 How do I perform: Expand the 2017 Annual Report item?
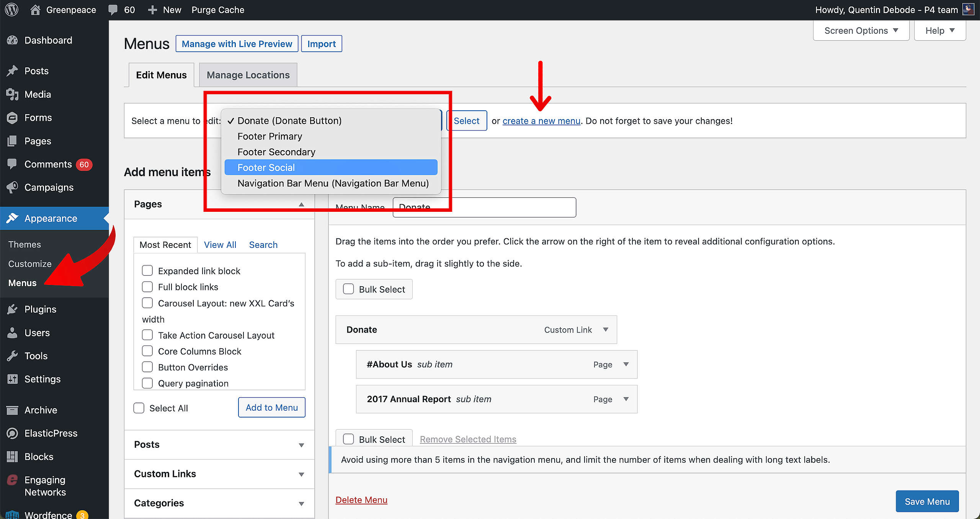click(x=626, y=399)
